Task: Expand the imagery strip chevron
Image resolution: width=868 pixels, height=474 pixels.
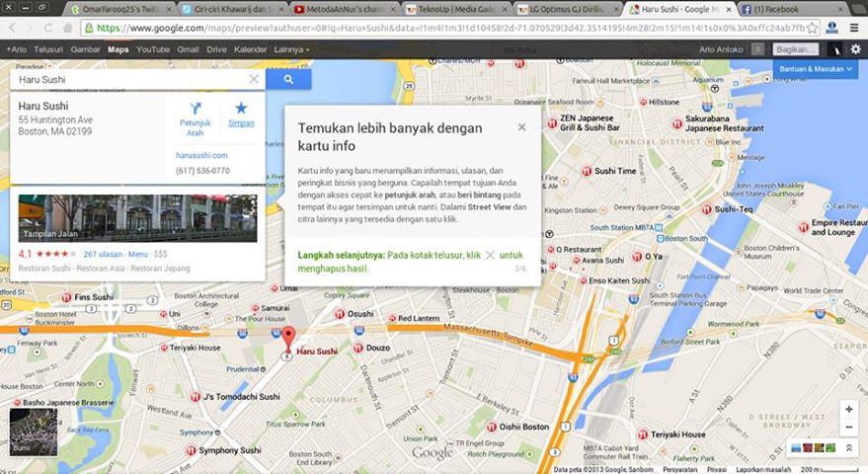Action: coord(848,448)
